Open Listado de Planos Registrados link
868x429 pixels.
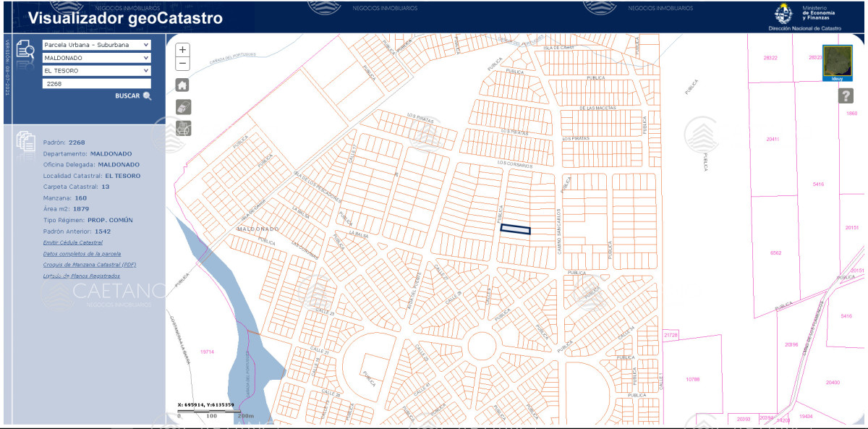point(81,276)
